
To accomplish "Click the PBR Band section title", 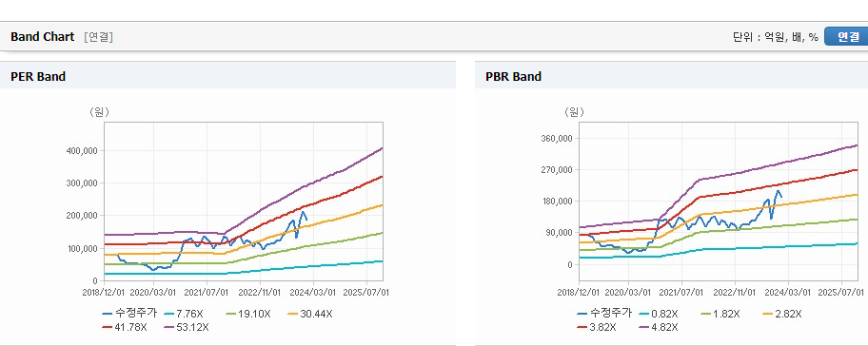I will pyautogui.click(x=513, y=77).
